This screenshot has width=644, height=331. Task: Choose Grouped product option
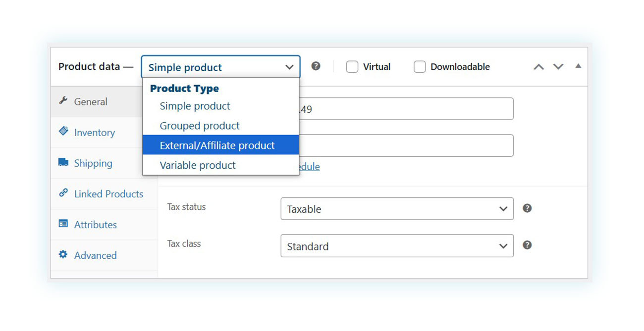220,126
